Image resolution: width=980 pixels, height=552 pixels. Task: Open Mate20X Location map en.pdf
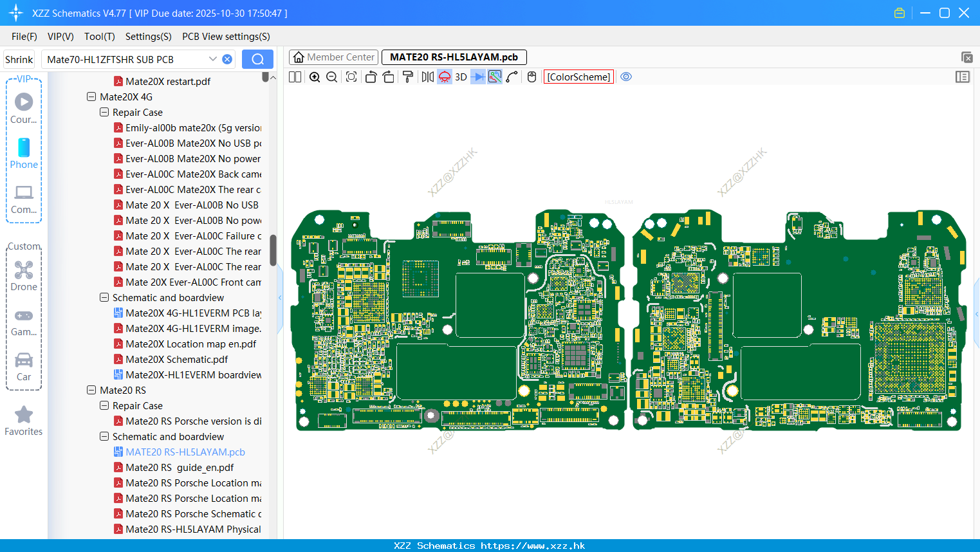[x=185, y=344]
